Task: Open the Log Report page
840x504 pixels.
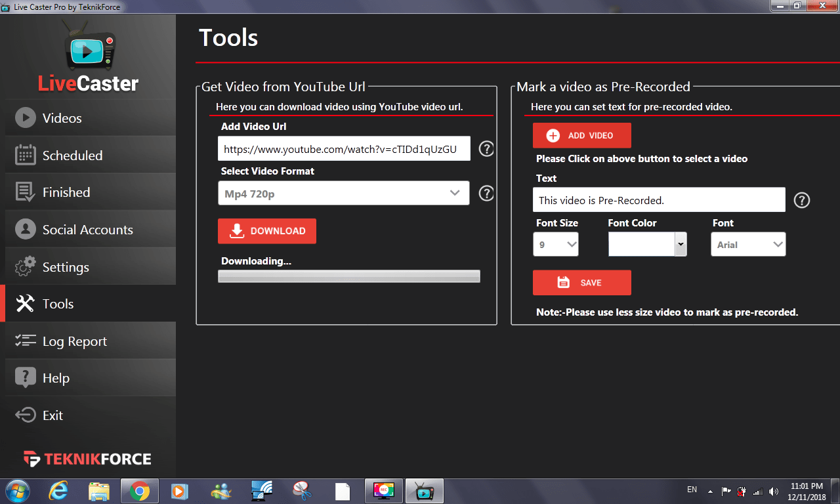Action: (91, 341)
